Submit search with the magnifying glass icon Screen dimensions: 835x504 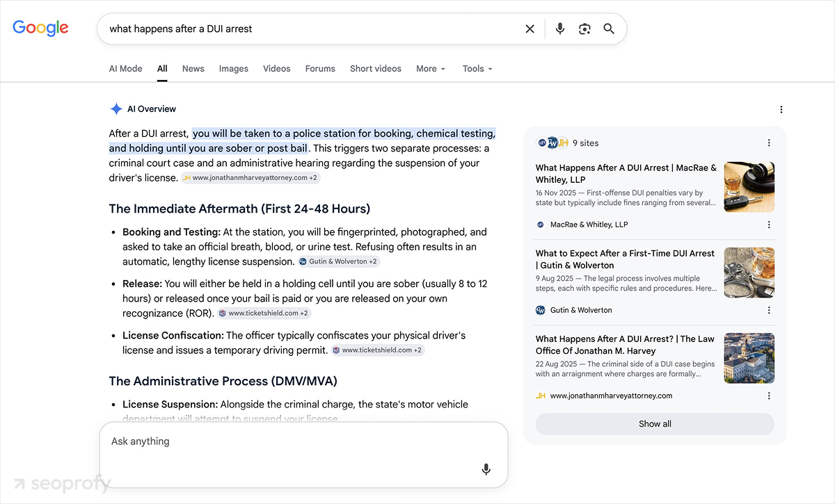[609, 29]
